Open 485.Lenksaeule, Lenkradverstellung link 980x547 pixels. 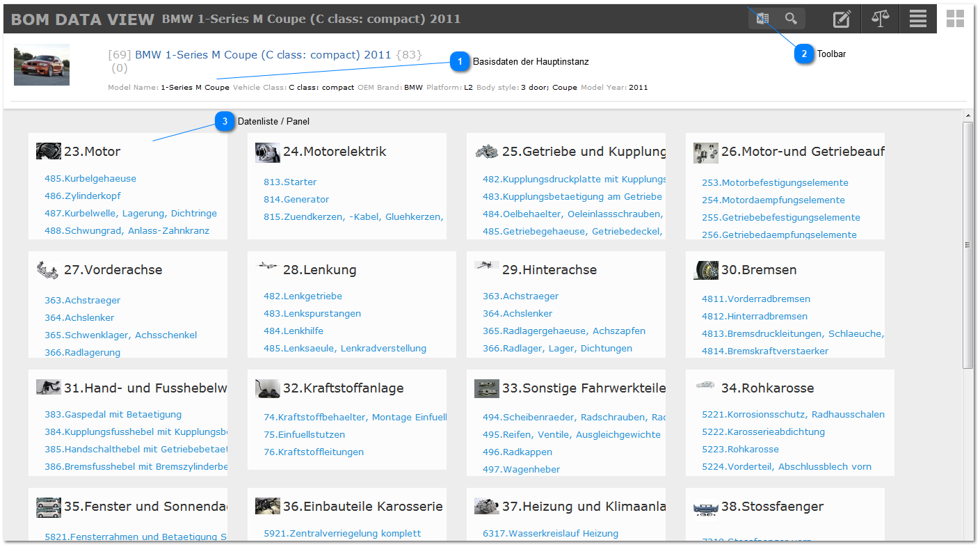coord(345,349)
